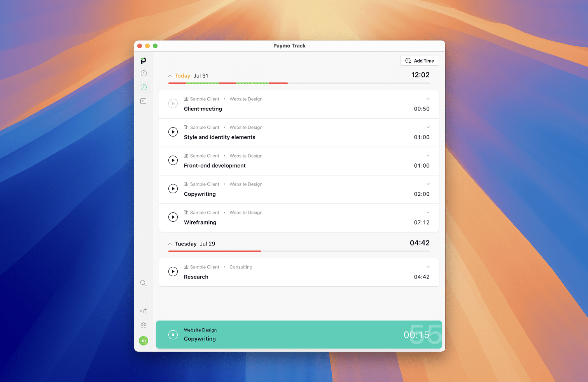Click the window zoom green button
Screen dimensions: 588x382
(155, 46)
